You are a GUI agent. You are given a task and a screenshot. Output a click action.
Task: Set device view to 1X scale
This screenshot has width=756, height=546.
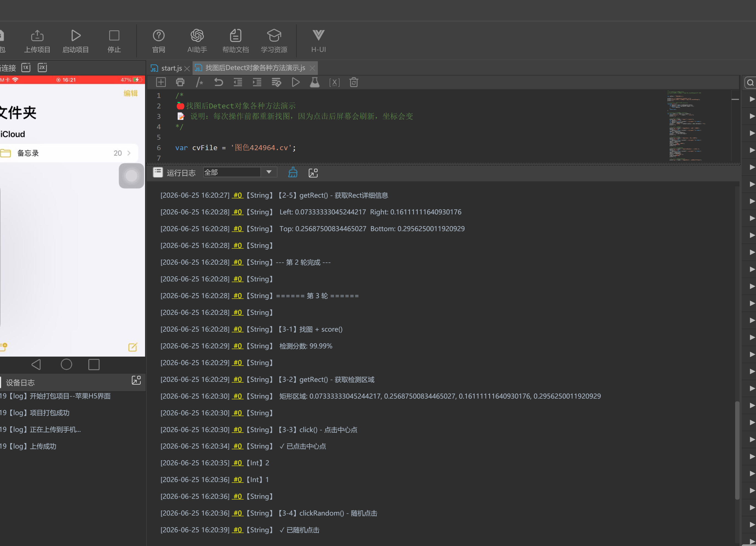tap(26, 67)
